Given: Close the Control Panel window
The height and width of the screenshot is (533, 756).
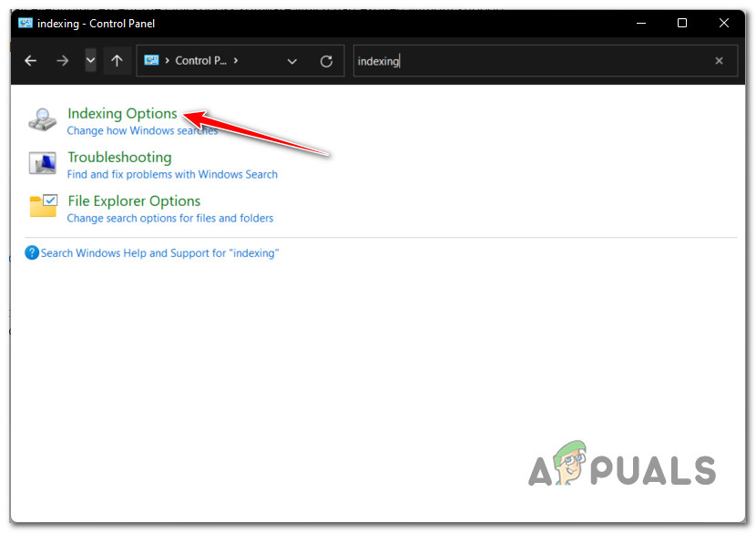Looking at the screenshot, I should tap(723, 23).
